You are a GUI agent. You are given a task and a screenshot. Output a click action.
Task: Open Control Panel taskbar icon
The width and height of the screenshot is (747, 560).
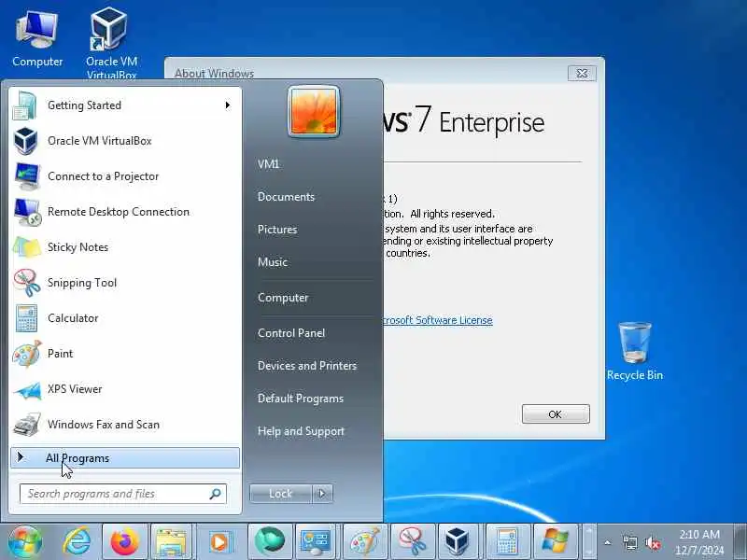(x=316, y=541)
